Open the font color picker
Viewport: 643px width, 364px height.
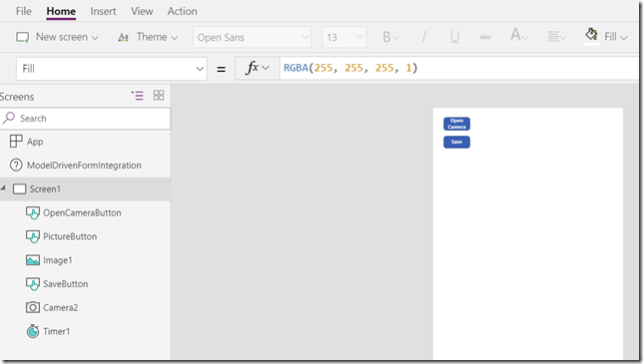[519, 36]
